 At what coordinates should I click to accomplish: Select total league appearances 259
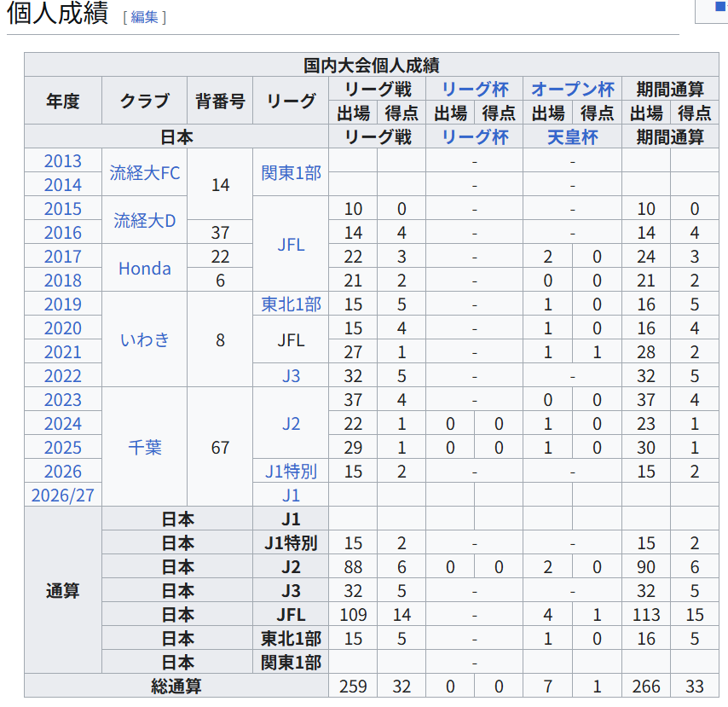tap(353, 686)
